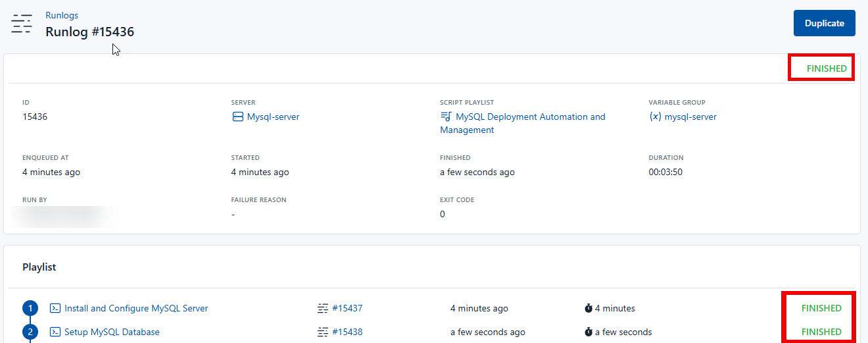Click the playlist icon before MySQL Deployment Automation

click(446, 117)
